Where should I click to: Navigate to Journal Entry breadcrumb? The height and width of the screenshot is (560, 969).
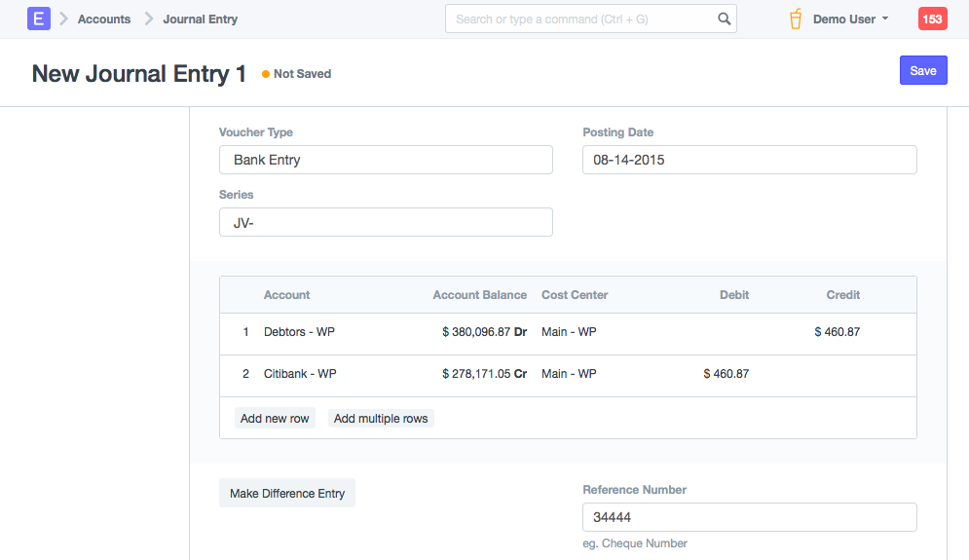click(x=200, y=19)
